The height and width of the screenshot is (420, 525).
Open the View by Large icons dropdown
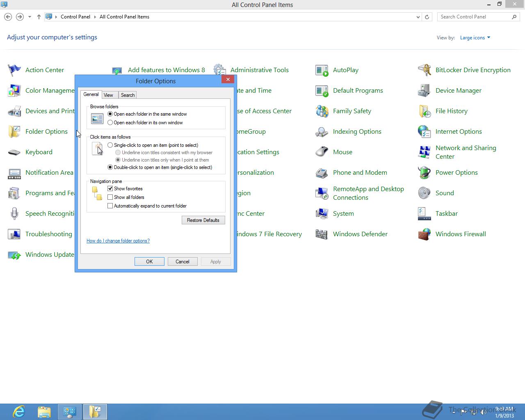475,38
